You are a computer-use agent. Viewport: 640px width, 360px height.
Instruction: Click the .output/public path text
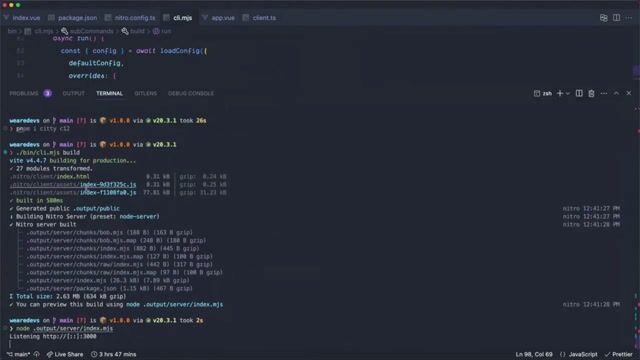coord(96,208)
